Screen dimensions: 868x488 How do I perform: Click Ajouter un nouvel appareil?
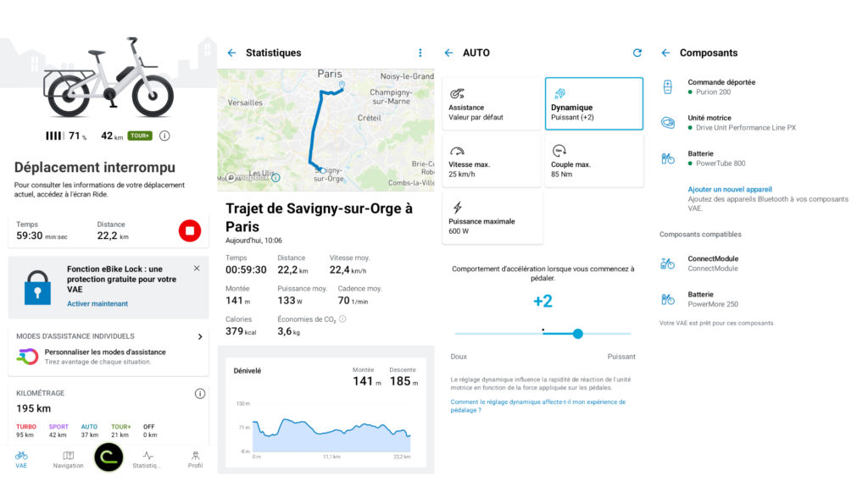730,189
